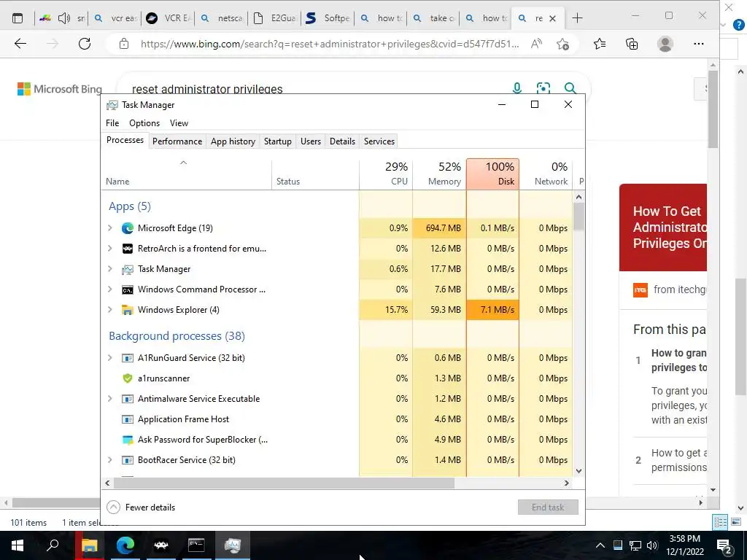Sort processes by Memory column
The image size is (747, 560).
tap(439, 174)
